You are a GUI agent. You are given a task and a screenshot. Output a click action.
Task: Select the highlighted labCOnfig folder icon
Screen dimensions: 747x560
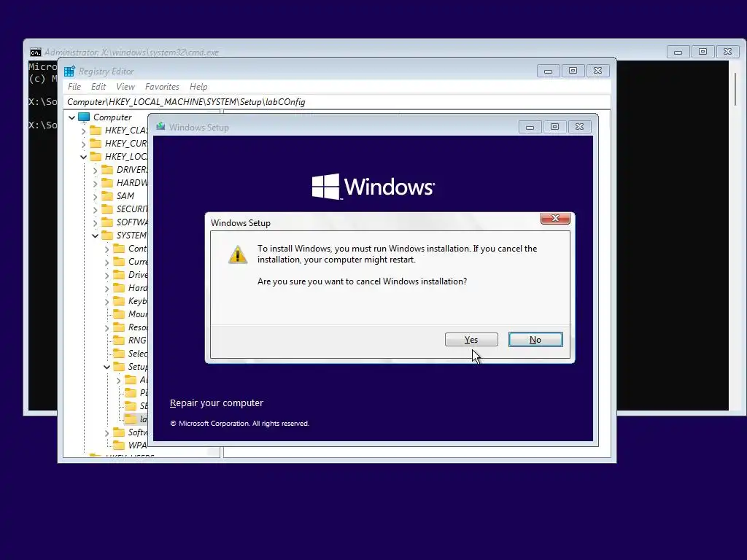point(131,419)
